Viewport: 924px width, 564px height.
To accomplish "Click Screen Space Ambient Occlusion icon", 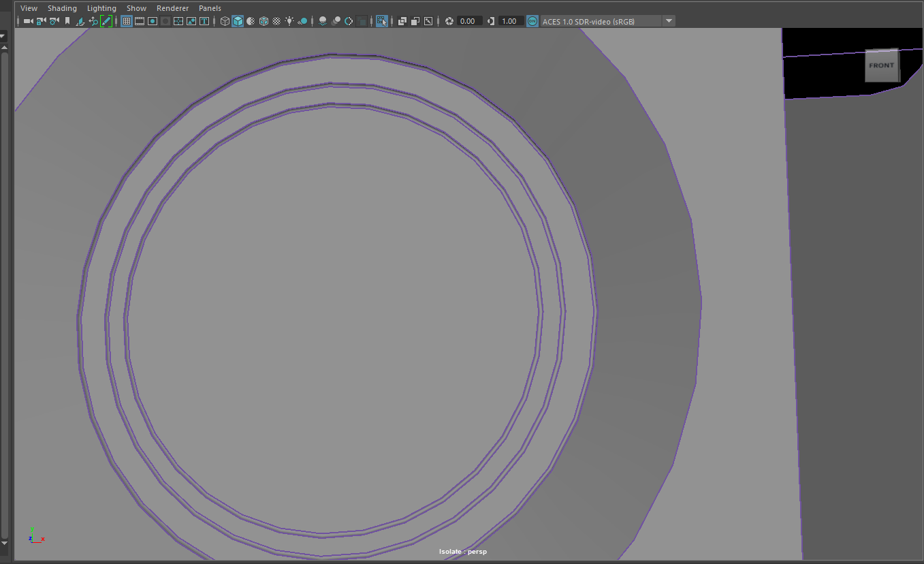I will 322,21.
